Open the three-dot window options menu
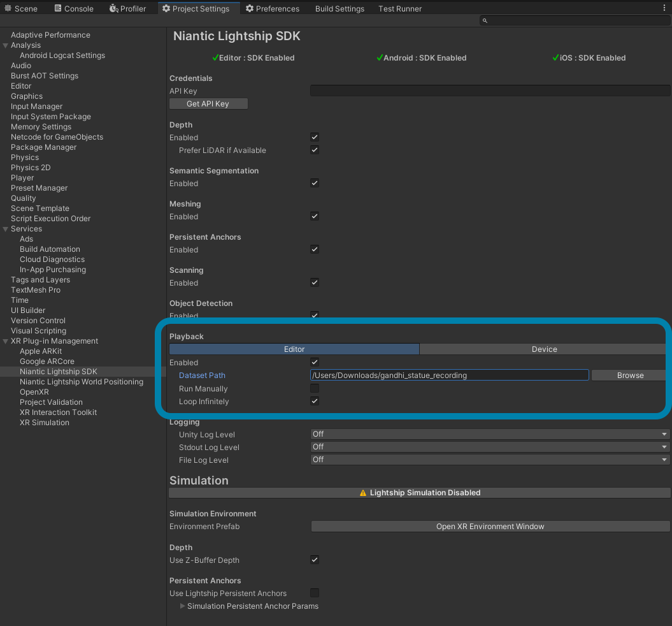 (664, 8)
